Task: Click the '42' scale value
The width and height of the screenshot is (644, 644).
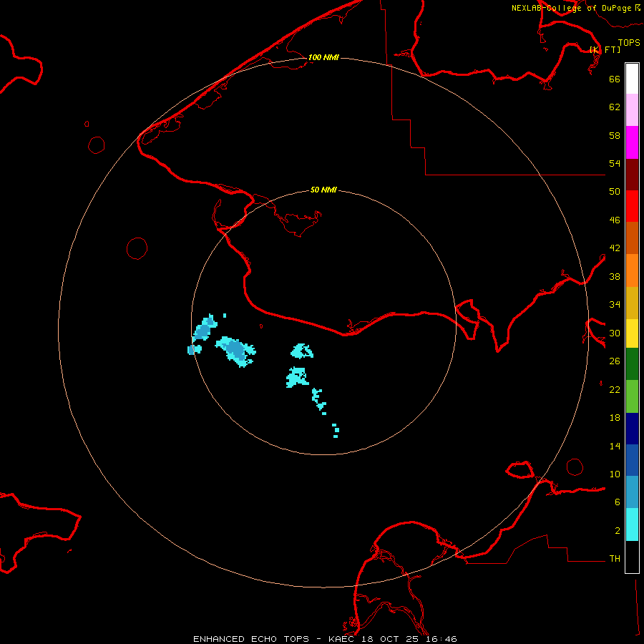Action: point(615,248)
